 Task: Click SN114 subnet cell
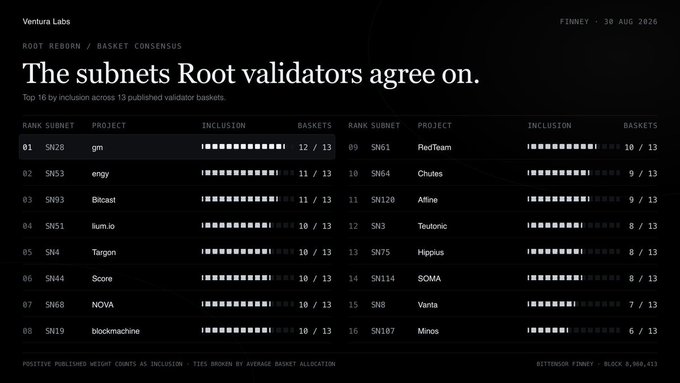[x=383, y=278]
